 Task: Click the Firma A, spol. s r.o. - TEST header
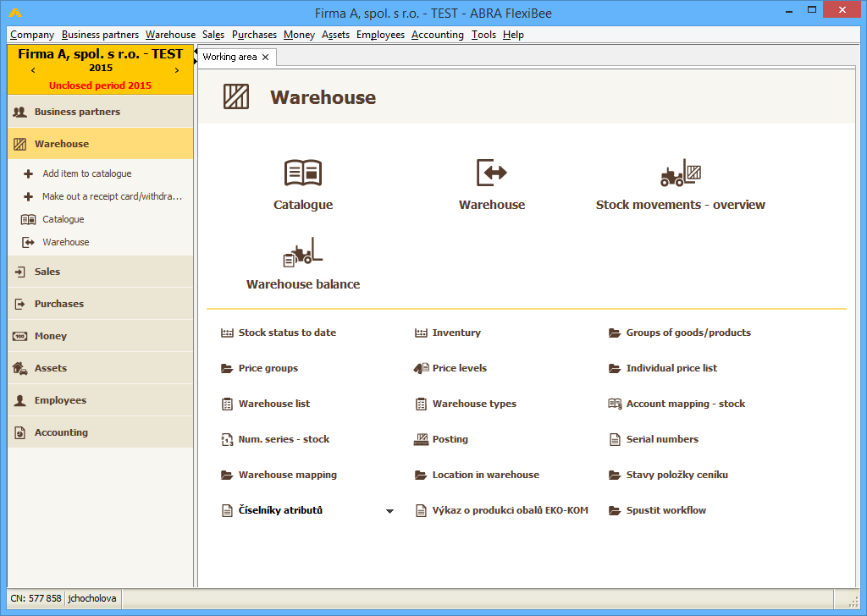(100, 54)
